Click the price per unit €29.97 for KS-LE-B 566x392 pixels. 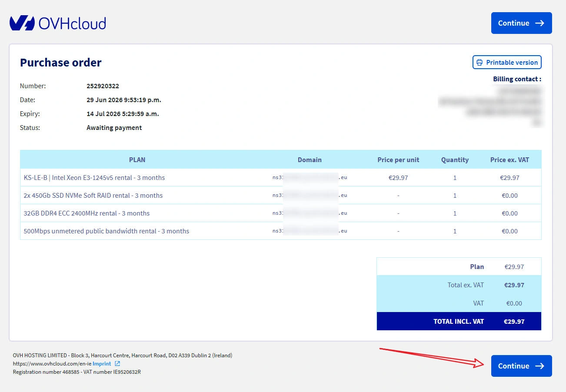tap(398, 178)
